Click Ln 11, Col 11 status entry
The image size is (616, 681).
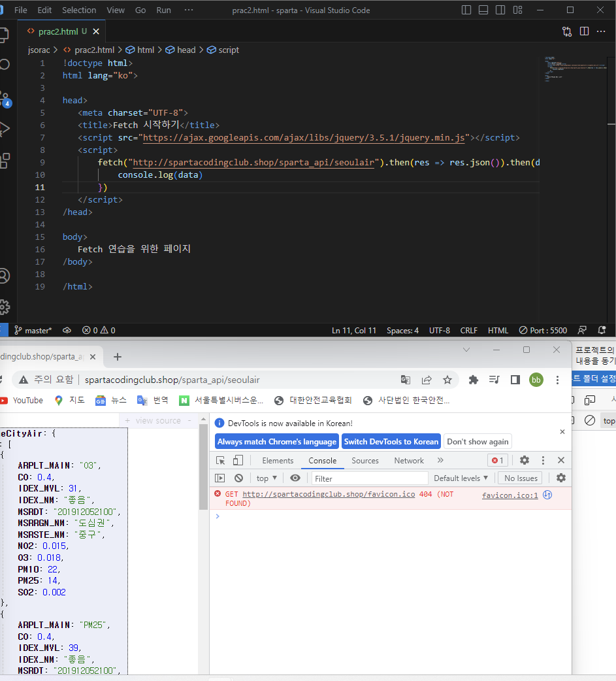(354, 331)
